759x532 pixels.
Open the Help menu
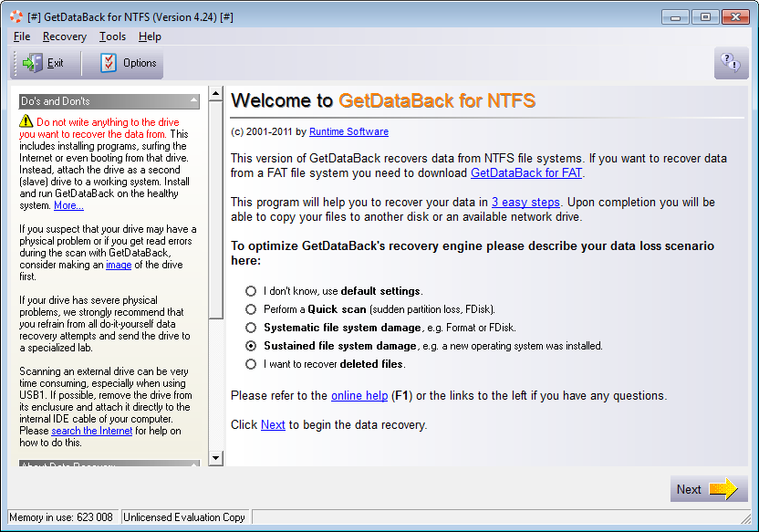pos(150,37)
